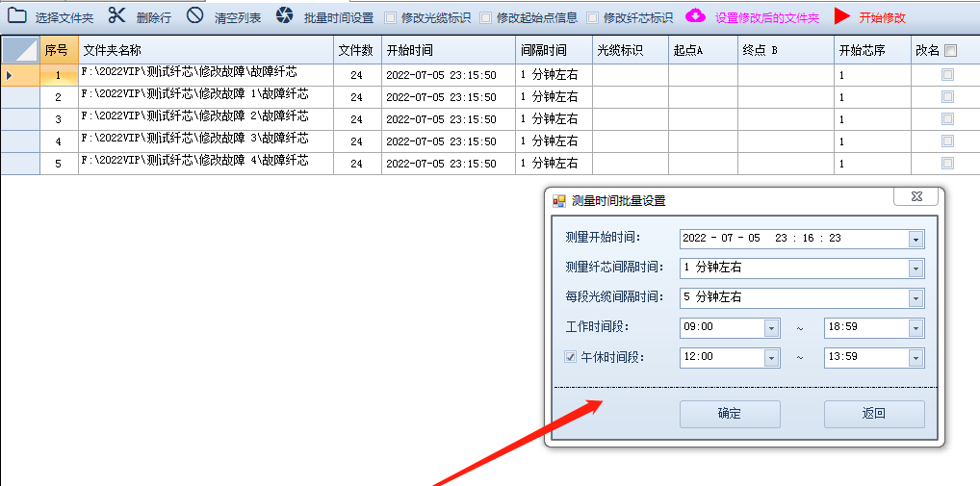Click the folder icon for 选择文件夹
This screenshot has height=486, width=980.
pos(17,15)
